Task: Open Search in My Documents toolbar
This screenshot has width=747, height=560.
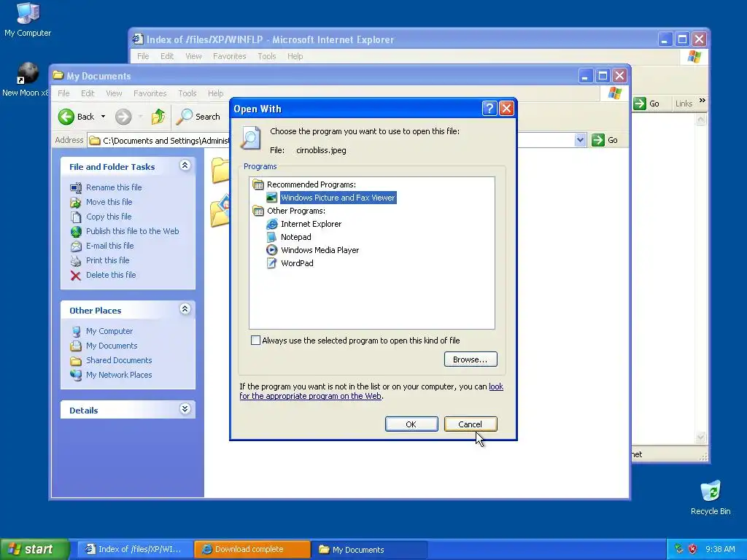Action: pyautogui.click(x=198, y=117)
